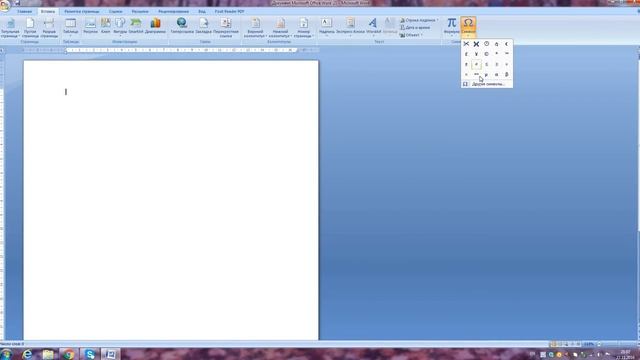
Task: Open the Page Layout (Разметка страницы) tab
Action: (82, 11)
